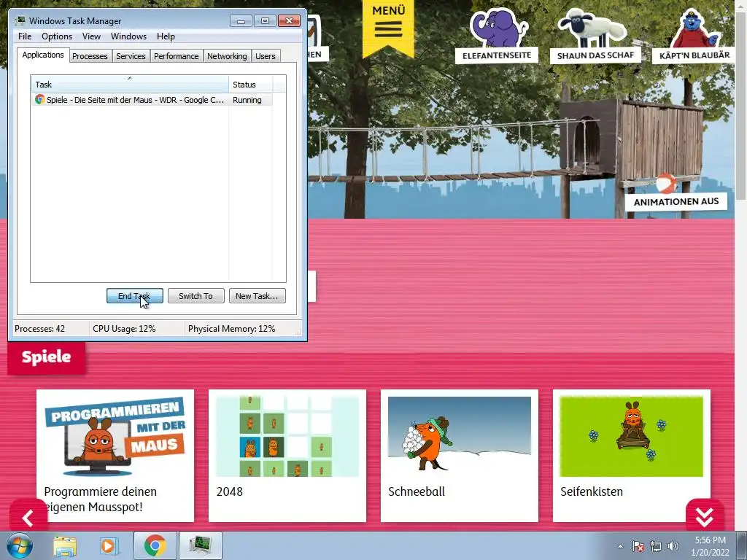The height and width of the screenshot is (560, 747).
Task: Open the Options menu
Action: pyautogui.click(x=57, y=36)
